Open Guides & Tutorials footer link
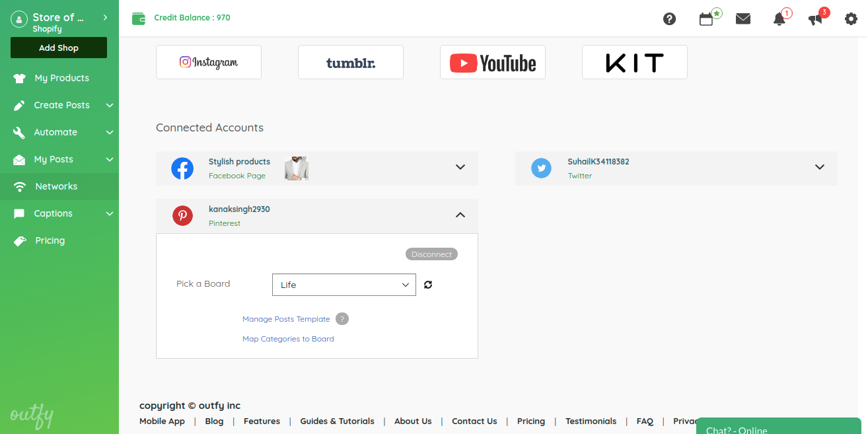This screenshot has width=868, height=434. point(337,421)
